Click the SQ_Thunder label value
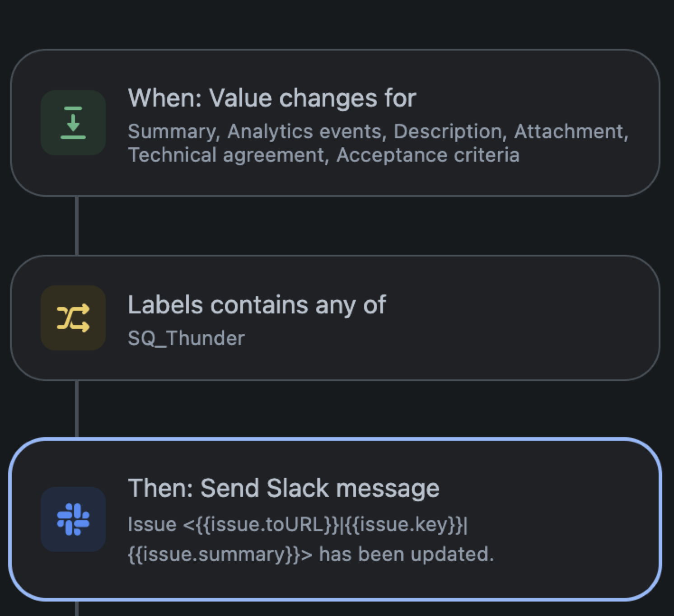The height and width of the screenshot is (616, 674). coord(186,338)
